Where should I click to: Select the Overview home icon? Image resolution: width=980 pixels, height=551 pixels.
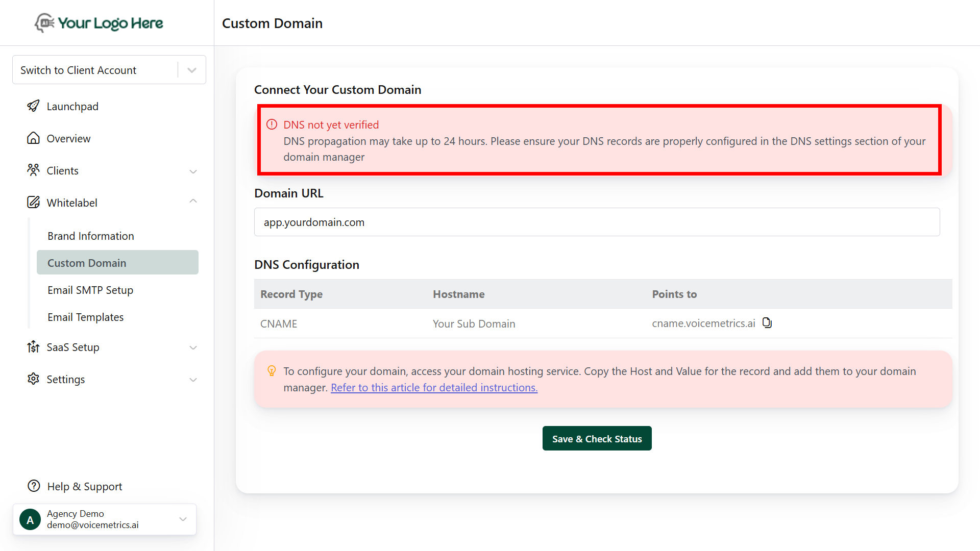(33, 138)
